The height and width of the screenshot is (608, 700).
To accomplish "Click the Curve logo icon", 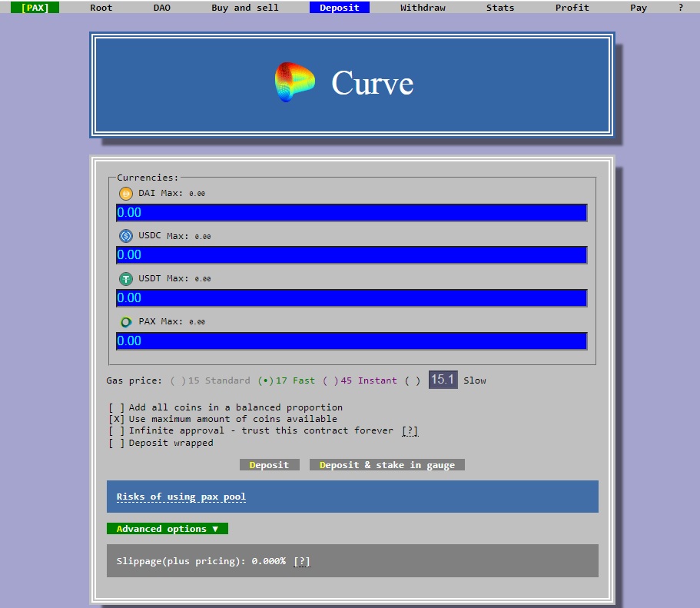I will coord(294,82).
